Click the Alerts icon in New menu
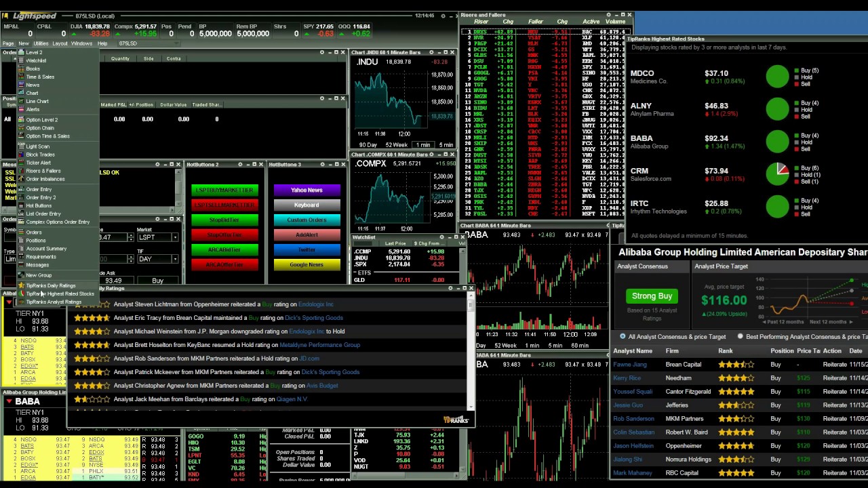Image resolution: width=868 pixels, height=488 pixels. (x=21, y=109)
